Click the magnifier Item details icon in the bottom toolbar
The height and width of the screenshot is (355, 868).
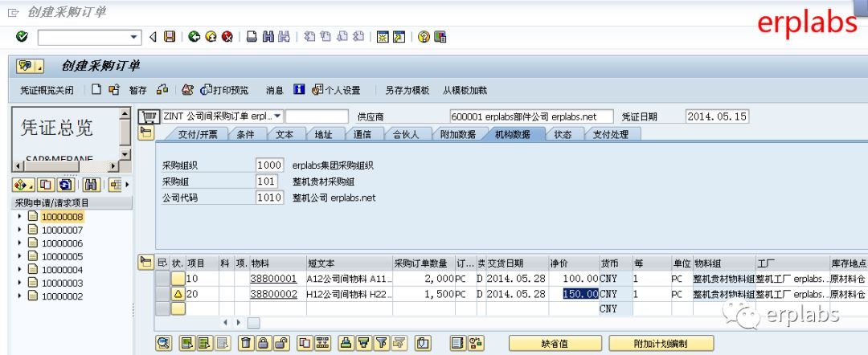coord(163,343)
